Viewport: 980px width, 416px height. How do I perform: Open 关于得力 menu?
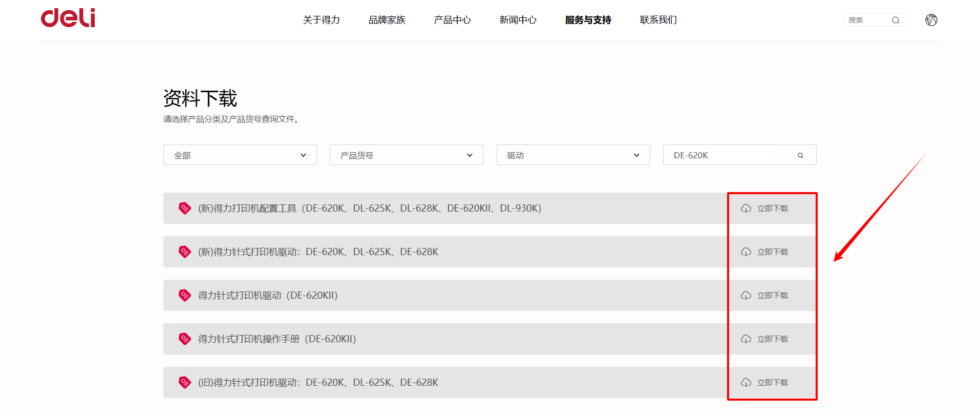tap(322, 20)
